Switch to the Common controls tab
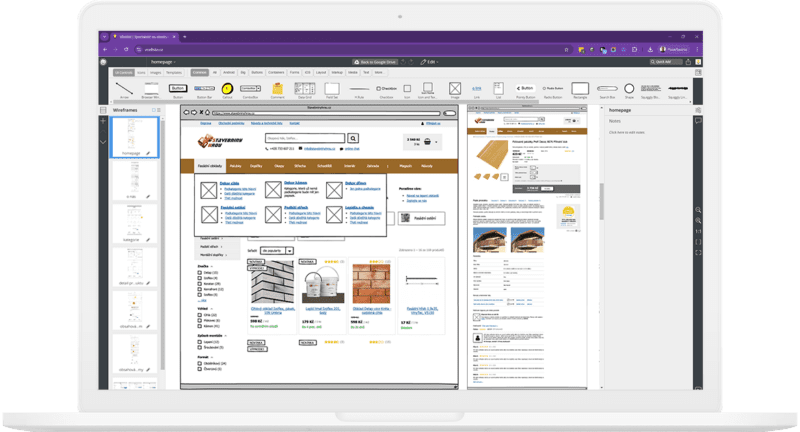 [x=200, y=72]
